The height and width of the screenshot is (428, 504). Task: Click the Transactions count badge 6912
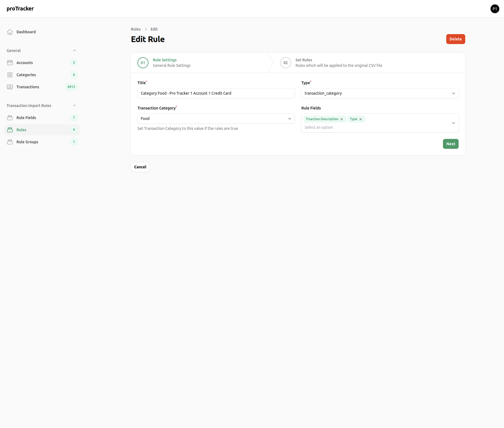click(x=71, y=87)
